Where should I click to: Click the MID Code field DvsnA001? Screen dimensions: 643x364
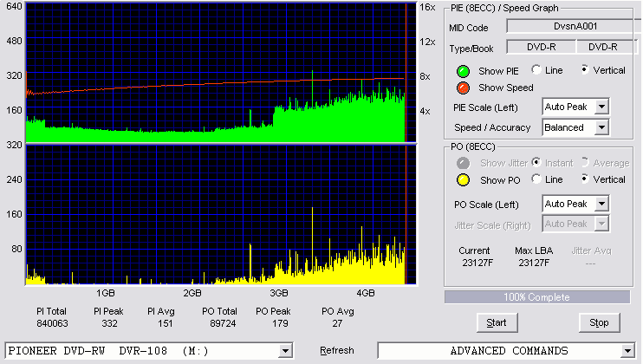(574, 26)
